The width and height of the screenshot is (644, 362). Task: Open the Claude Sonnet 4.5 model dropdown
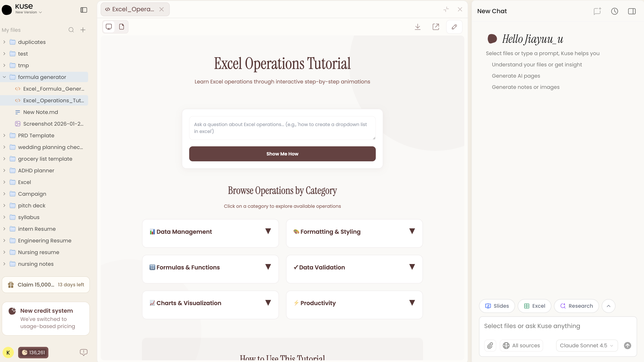pos(587,346)
